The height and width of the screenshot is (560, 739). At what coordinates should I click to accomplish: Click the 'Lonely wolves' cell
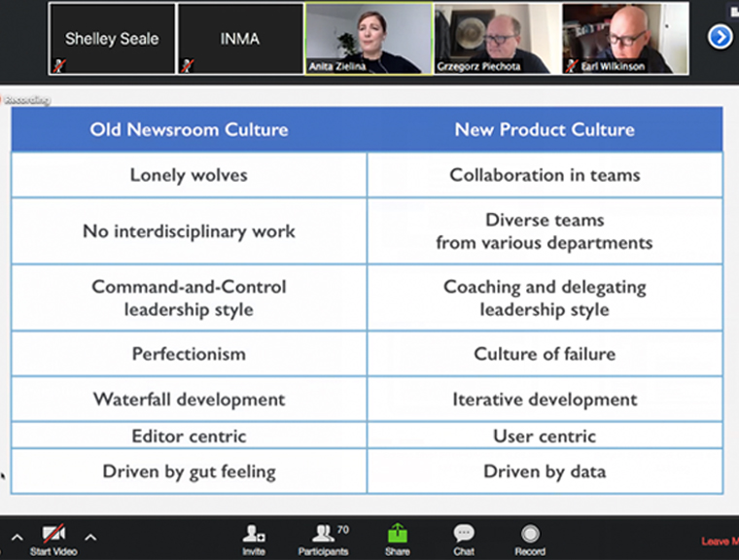pyautogui.click(x=189, y=175)
